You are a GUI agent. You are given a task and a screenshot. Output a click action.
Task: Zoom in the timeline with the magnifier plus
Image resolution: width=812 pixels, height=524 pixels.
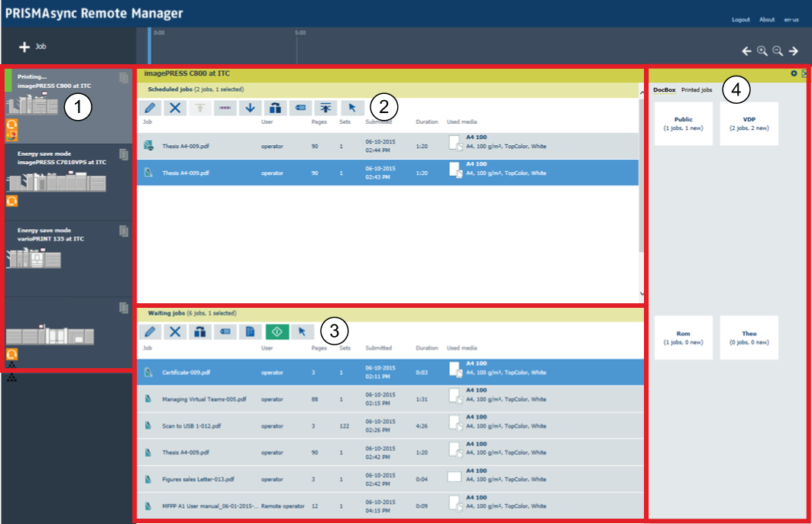click(762, 50)
